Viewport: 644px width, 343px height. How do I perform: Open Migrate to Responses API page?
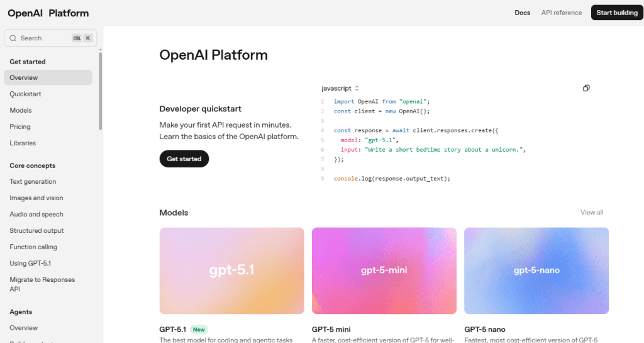coord(42,284)
